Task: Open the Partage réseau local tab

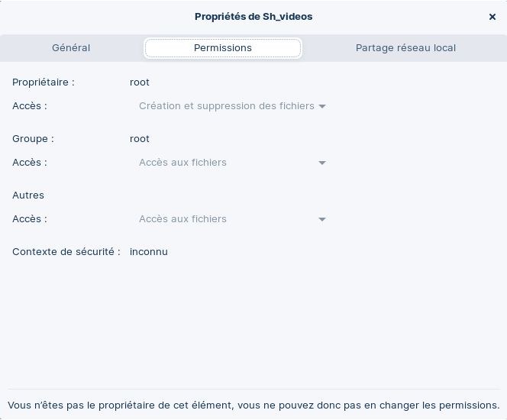Action: click(x=405, y=47)
